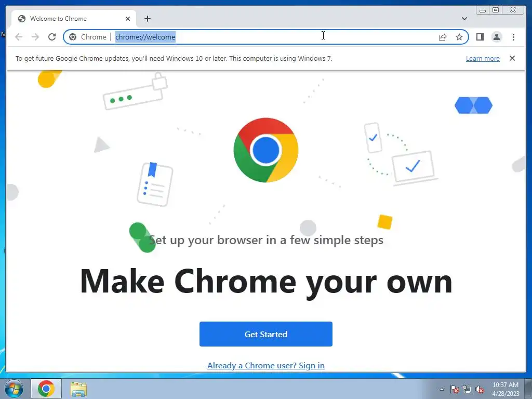Open Windows Explorer from the taskbar
Screen dimensions: 532x399
coord(78,389)
